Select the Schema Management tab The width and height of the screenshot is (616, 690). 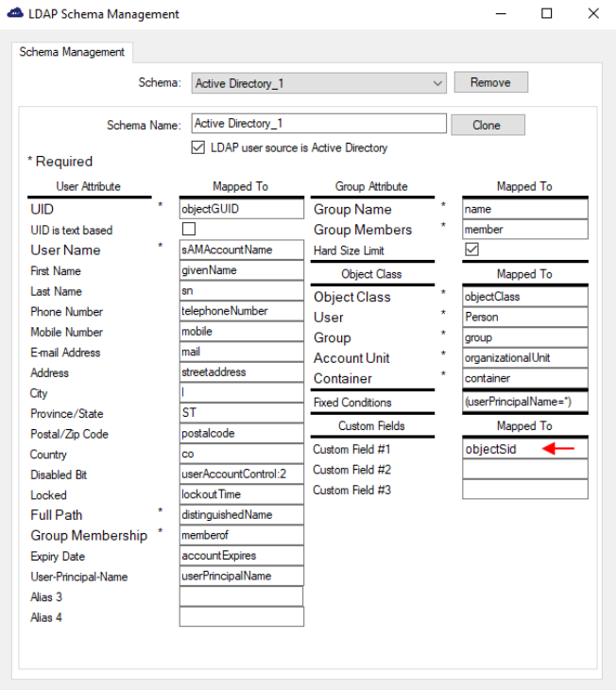point(72,52)
